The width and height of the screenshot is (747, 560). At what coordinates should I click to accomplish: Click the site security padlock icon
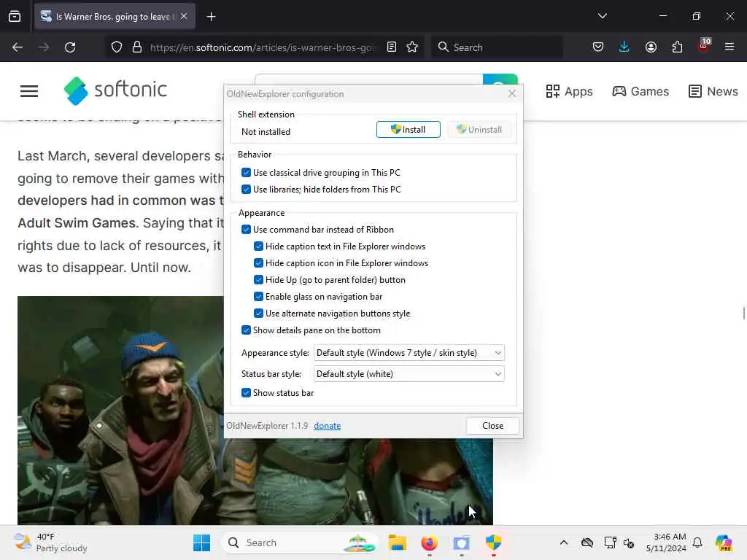pos(137,47)
